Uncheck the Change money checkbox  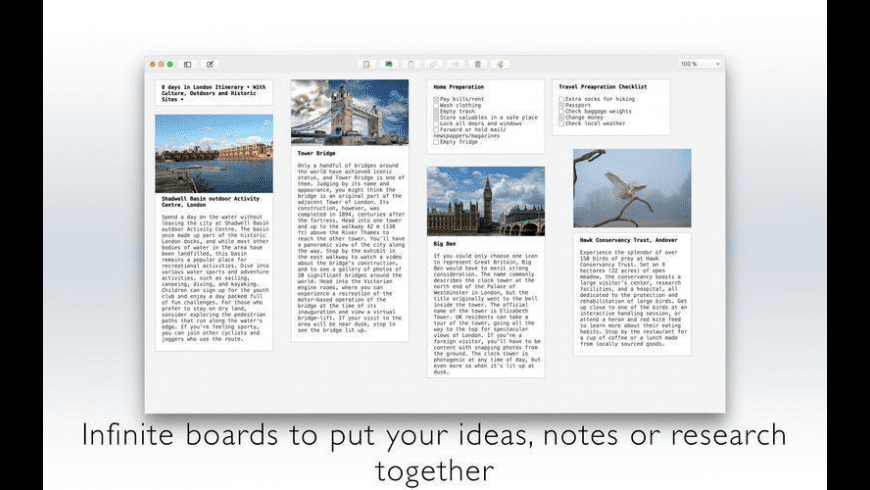(562, 118)
